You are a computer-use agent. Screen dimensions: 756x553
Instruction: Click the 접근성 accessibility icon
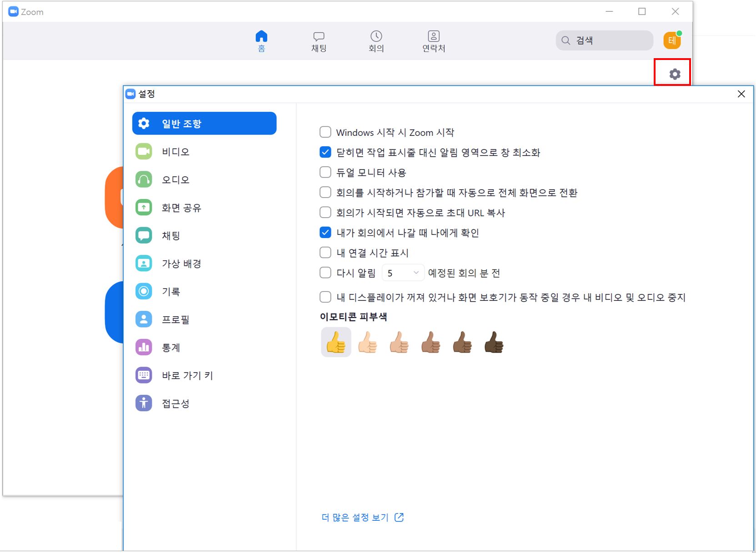pos(144,404)
